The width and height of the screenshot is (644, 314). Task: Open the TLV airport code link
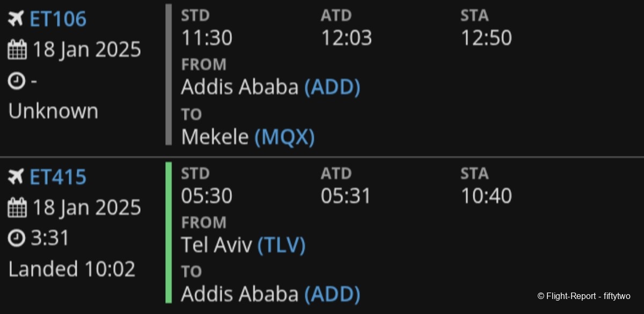pos(282,245)
